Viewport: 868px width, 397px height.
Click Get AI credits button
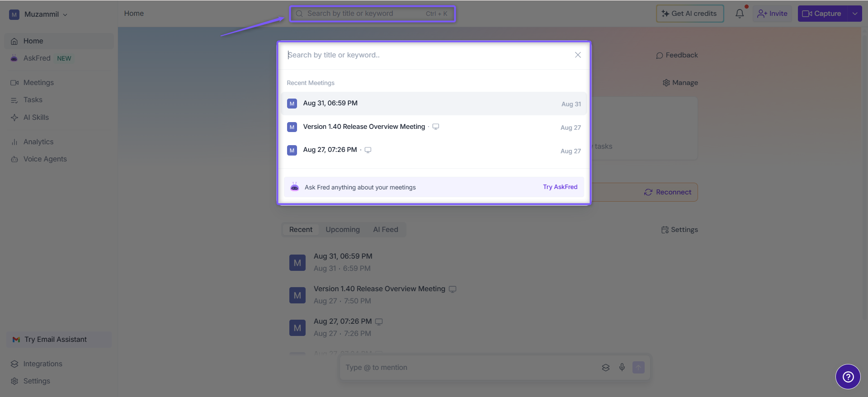[x=690, y=14]
